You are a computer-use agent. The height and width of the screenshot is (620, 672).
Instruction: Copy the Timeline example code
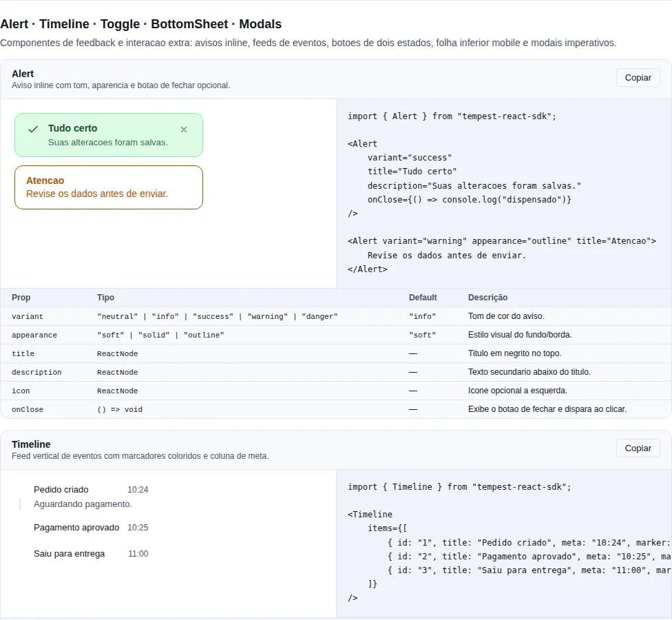click(x=638, y=448)
